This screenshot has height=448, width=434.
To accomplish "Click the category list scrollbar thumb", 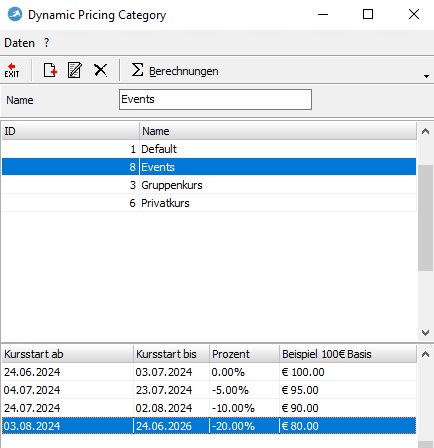I will click(x=425, y=218).
